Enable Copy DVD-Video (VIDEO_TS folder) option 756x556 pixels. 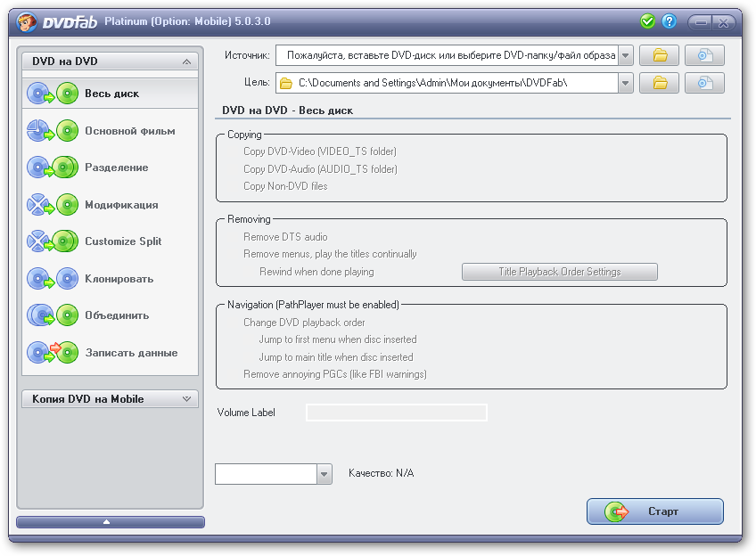(x=319, y=151)
